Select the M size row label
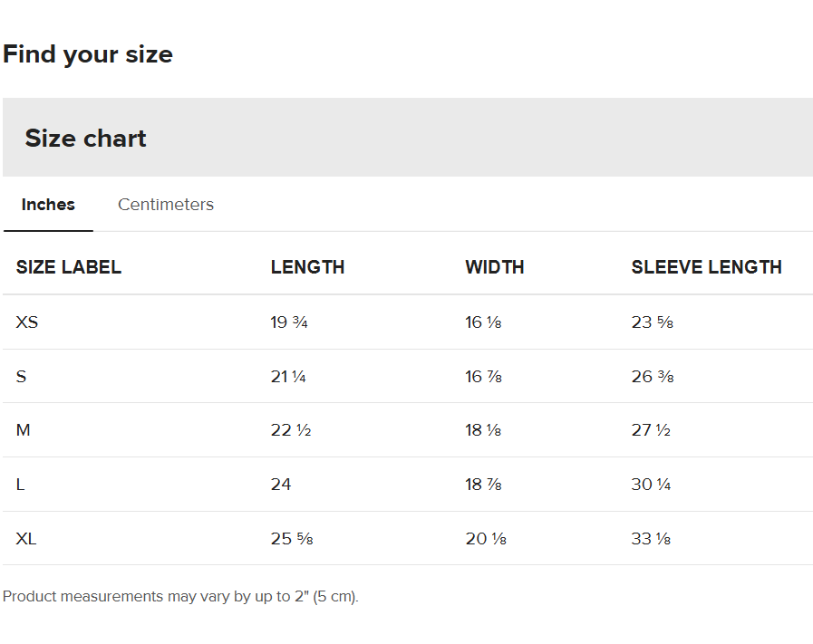This screenshot has width=813, height=644. (x=24, y=430)
